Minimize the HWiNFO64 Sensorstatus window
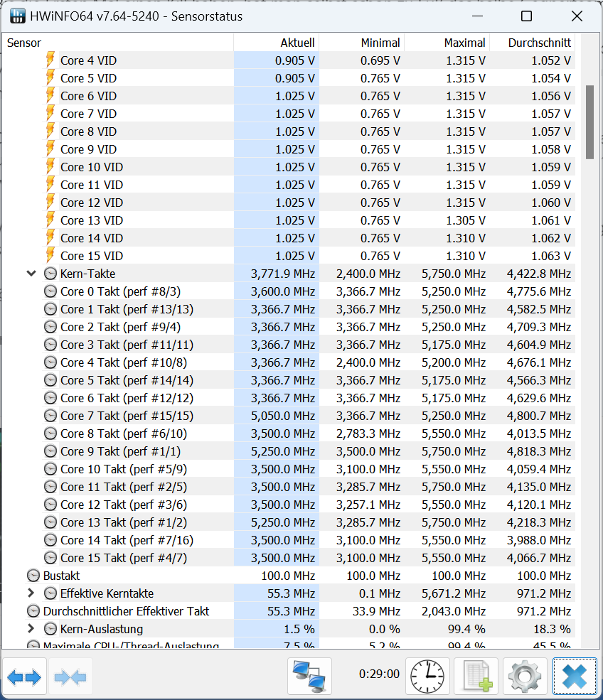603x700 pixels. pyautogui.click(x=477, y=16)
